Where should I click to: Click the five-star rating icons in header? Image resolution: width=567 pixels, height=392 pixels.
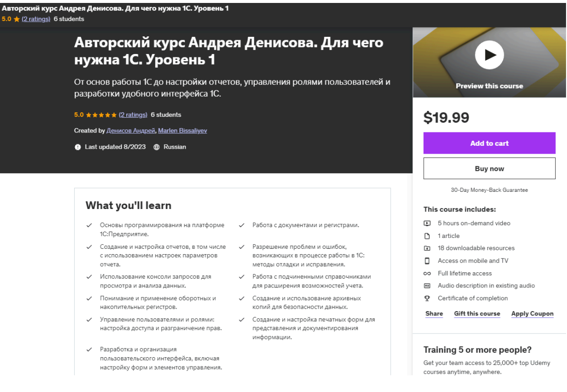101,115
